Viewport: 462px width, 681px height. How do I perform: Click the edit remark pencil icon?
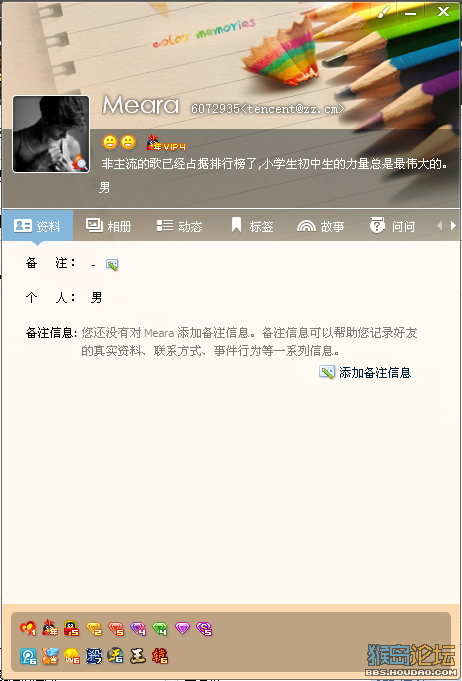pos(112,264)
